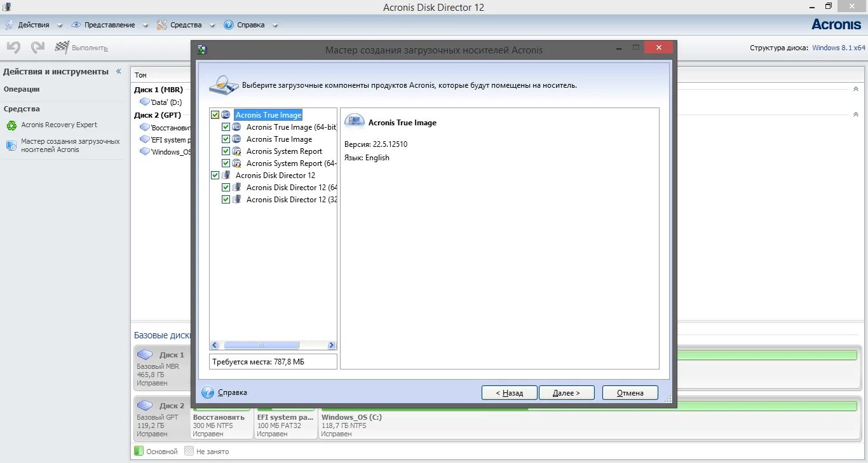Click the Disk Director 12 (64 row icon
The height and width of the screenshot is (463, 868).
(236, 188)
